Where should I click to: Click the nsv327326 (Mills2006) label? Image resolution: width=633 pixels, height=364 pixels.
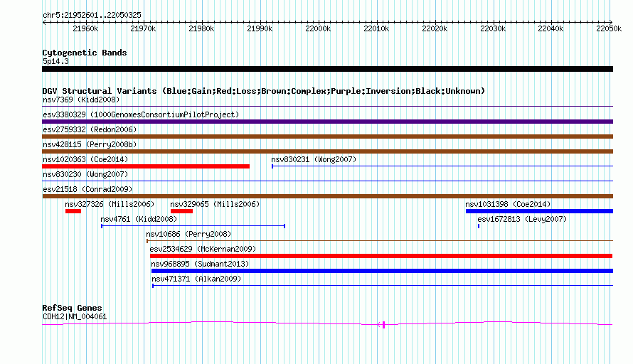tap(110, 204)
